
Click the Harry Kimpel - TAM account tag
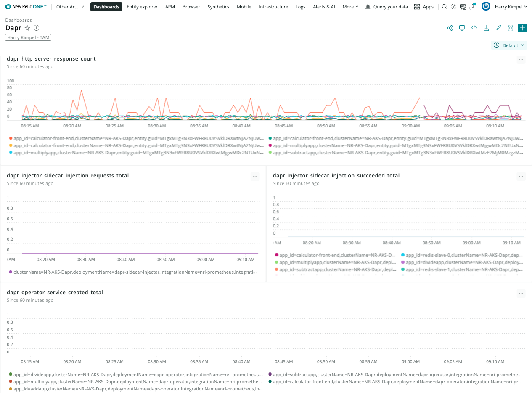pos(28,37)
